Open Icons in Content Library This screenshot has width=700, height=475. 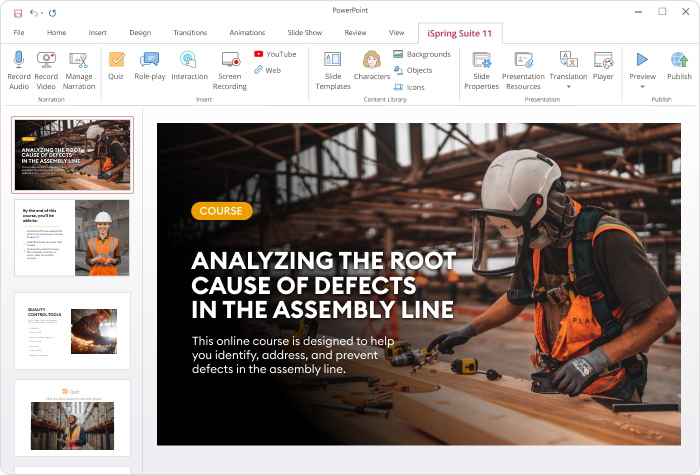pos(409,87)
